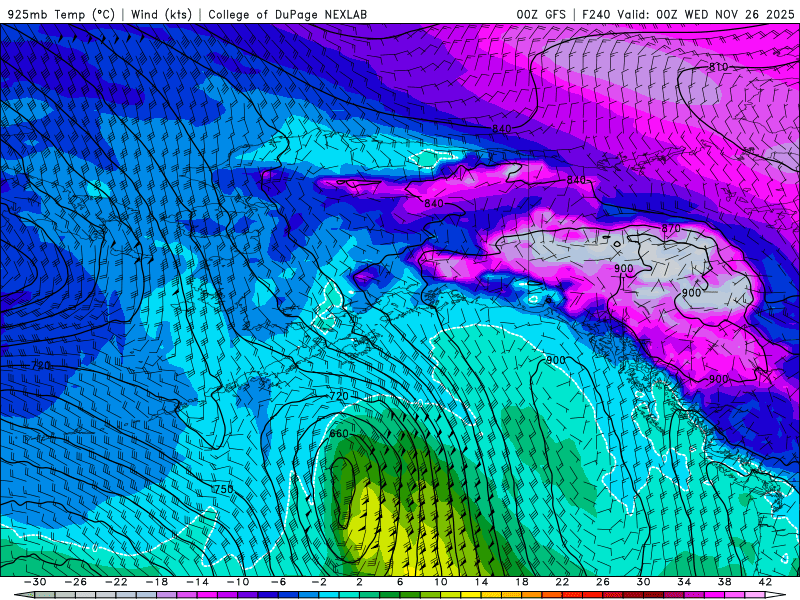
Task: Click the -26 color scale label
Action: pos(76,582)
